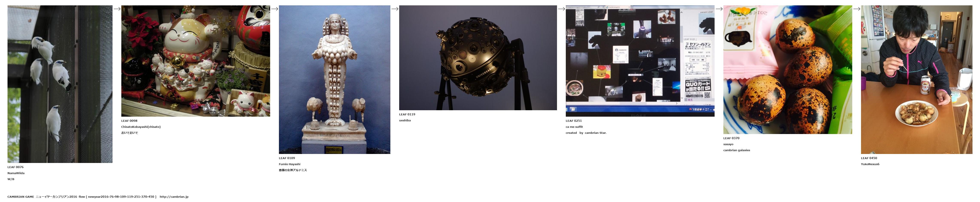This screenshot has width=980, height=202.
Task: Open the Artemis statue photo
Action: tap(334, 79)
